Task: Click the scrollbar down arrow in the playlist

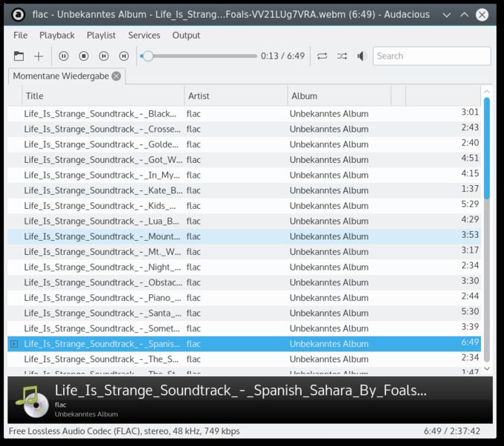Action: pos(487,369)
